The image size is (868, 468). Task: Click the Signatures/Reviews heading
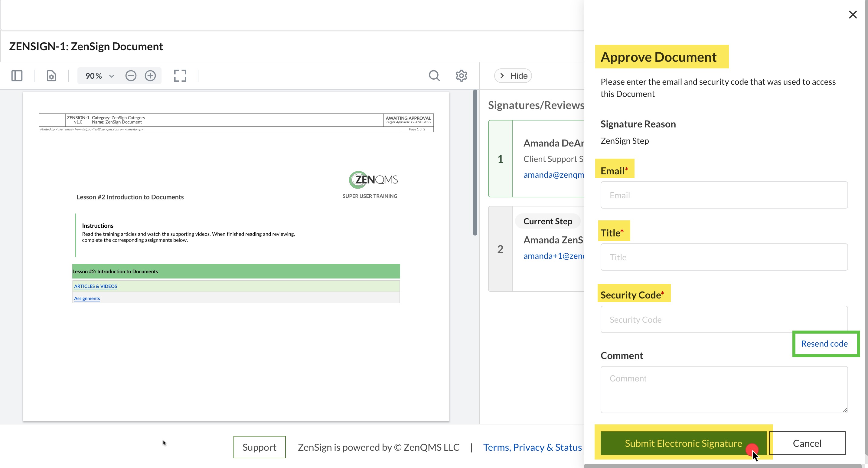click(x=536, y=105)
